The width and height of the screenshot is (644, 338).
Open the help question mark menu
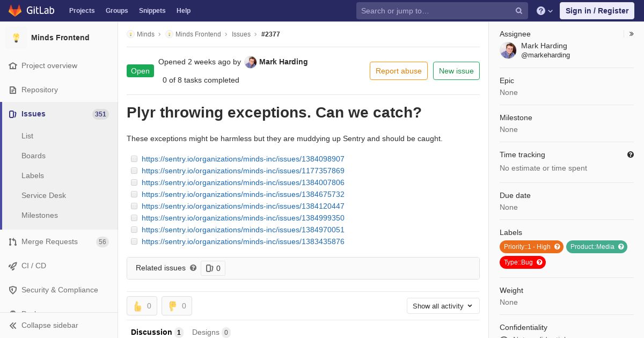click(541, 11)
